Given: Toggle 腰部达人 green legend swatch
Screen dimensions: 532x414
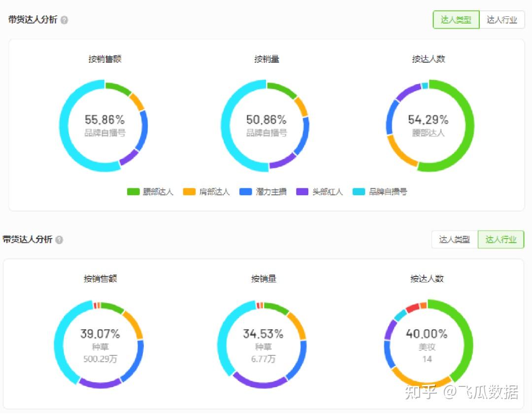Looking at the screenshot, I should pyautogui.click(x=133, y=192).
